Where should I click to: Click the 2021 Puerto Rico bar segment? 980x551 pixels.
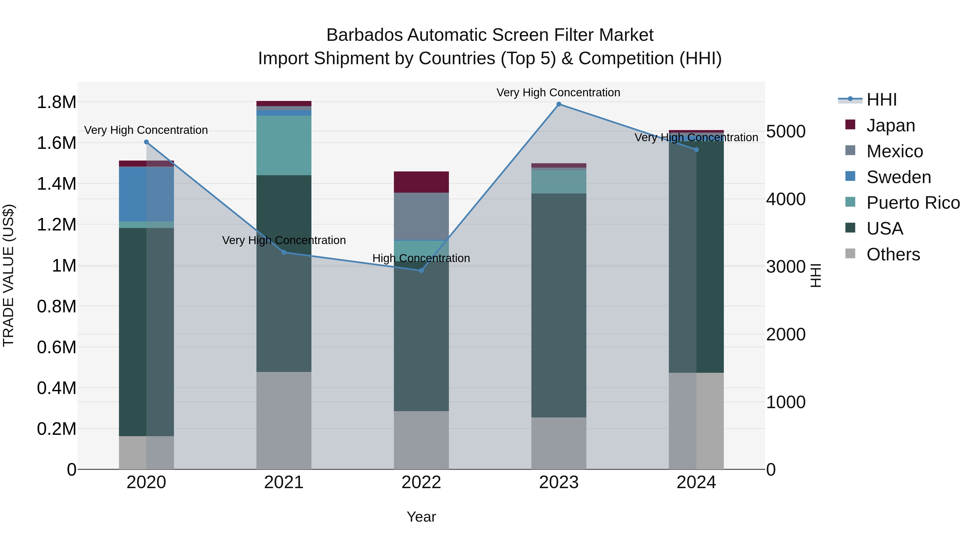tap(284, 146)
